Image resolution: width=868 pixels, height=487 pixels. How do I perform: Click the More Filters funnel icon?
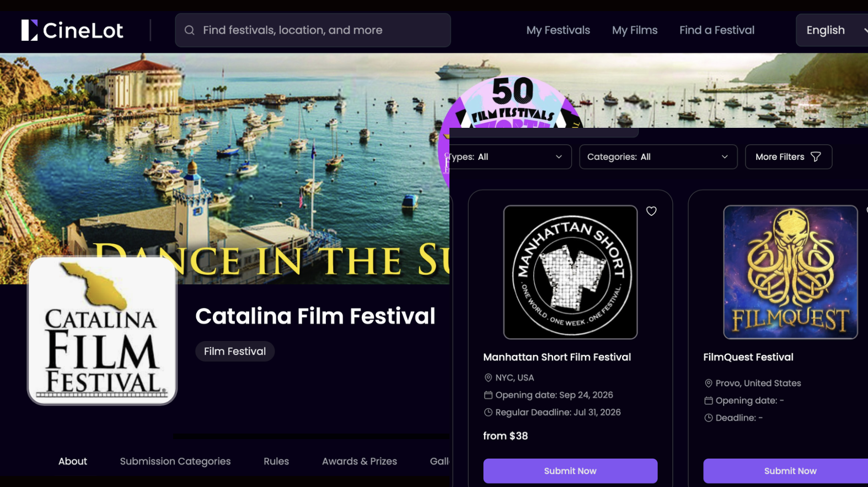pos(816,157)
